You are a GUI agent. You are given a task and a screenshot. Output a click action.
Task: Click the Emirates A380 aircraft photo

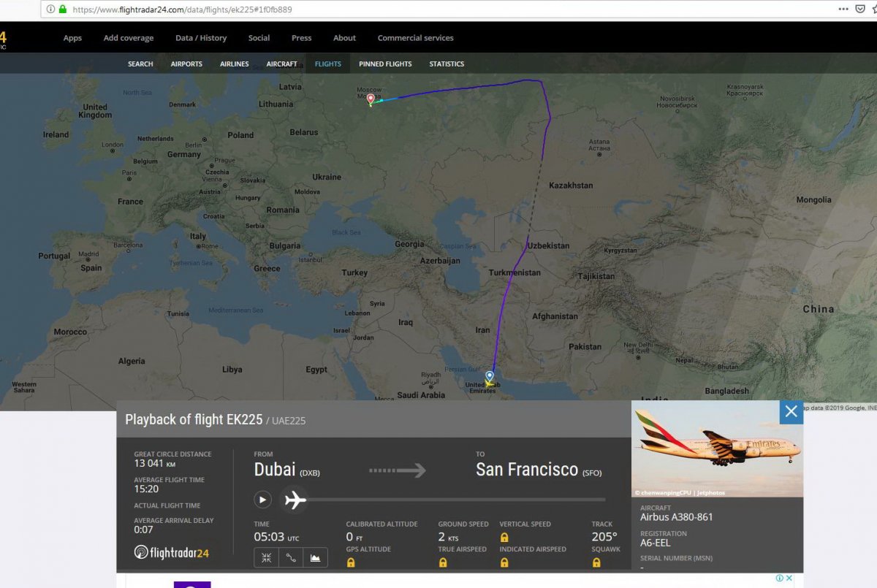[x=717, y=448]
